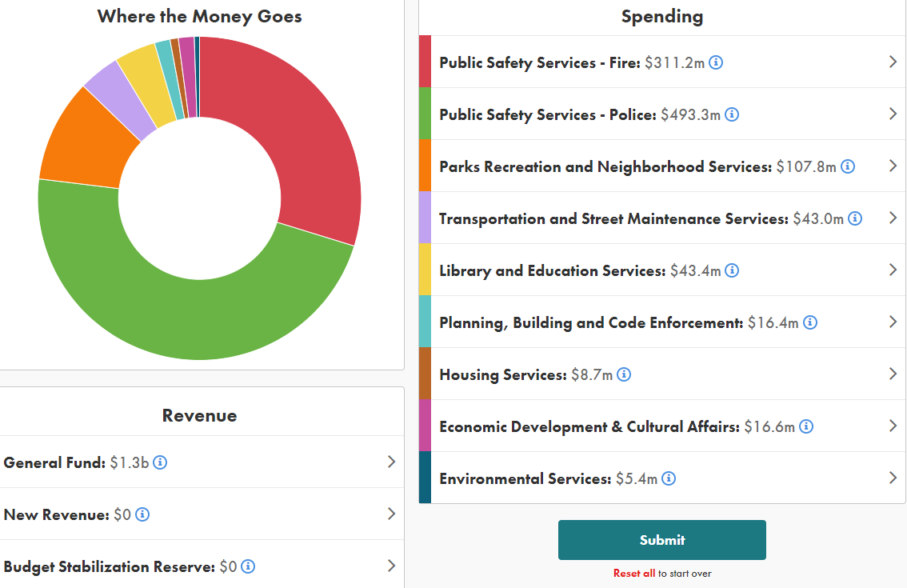907x588 pixels.
Task: Click info icon next to Parks Recreation amount
Action: (848, 166)
